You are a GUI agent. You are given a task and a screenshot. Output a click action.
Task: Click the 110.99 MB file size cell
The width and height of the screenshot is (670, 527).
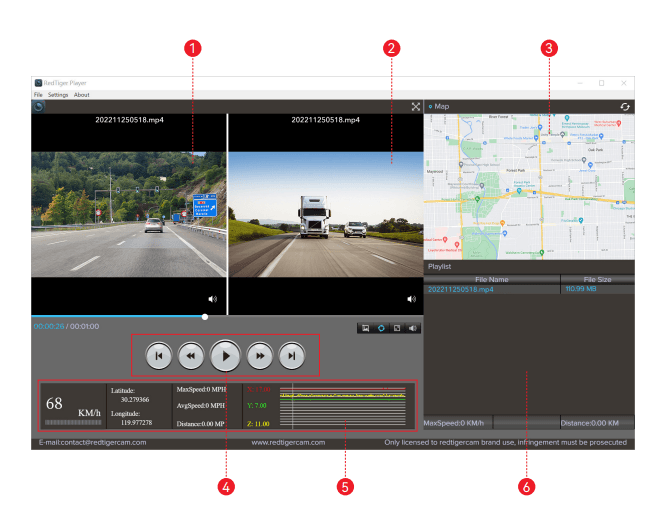click(581, 289)
